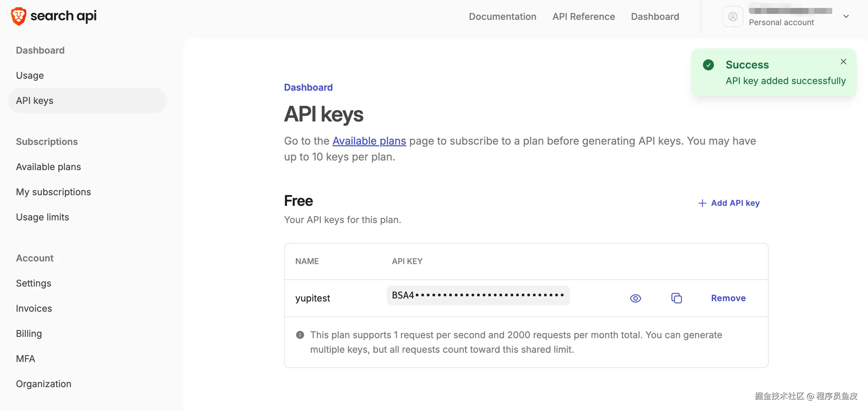Reveal the yupitest API key with eye icon
868x411 pixels.
(635, 298)
